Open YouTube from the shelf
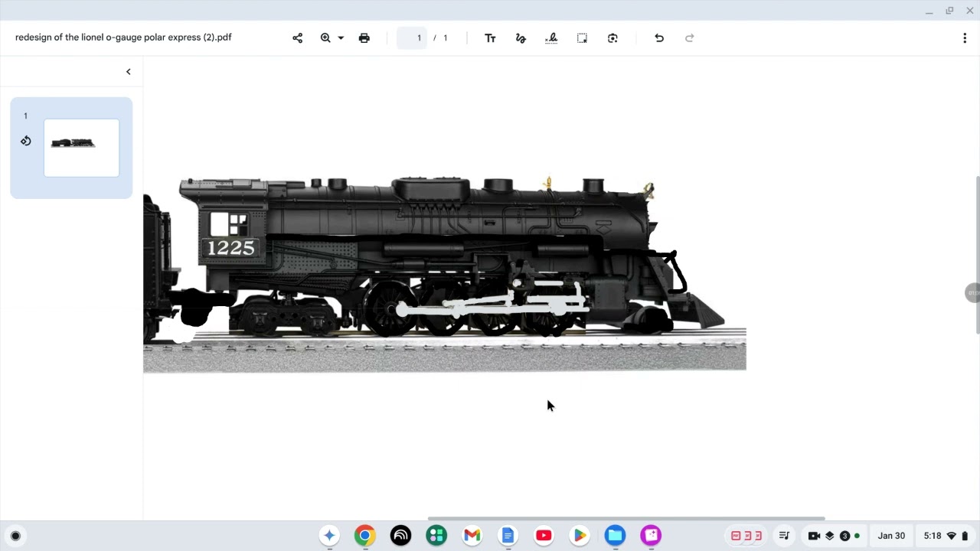This screenshot has height=551, width=980. click(544, 536)
